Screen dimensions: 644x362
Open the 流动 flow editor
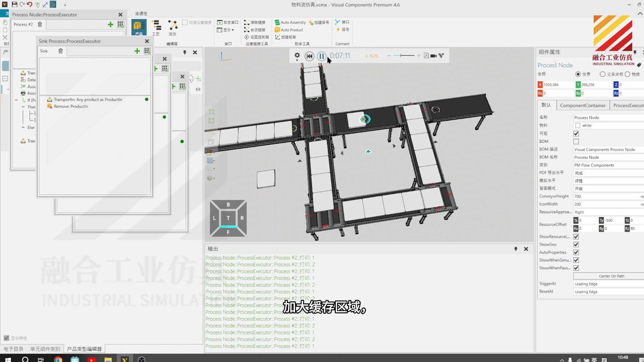point(172,27)
